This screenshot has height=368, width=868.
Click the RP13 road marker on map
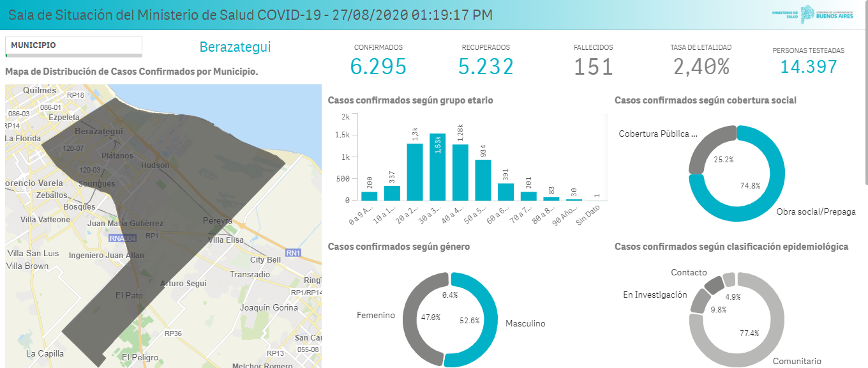pyautogui.click(x=276, y=353)
